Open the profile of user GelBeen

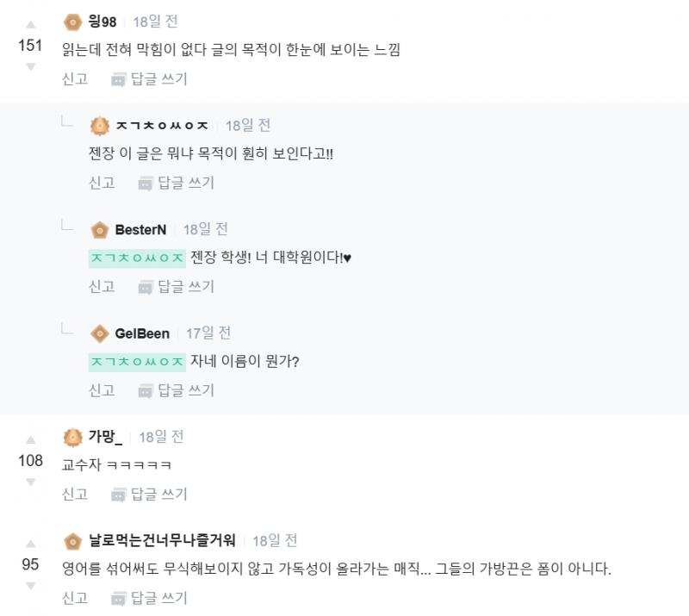142,333
